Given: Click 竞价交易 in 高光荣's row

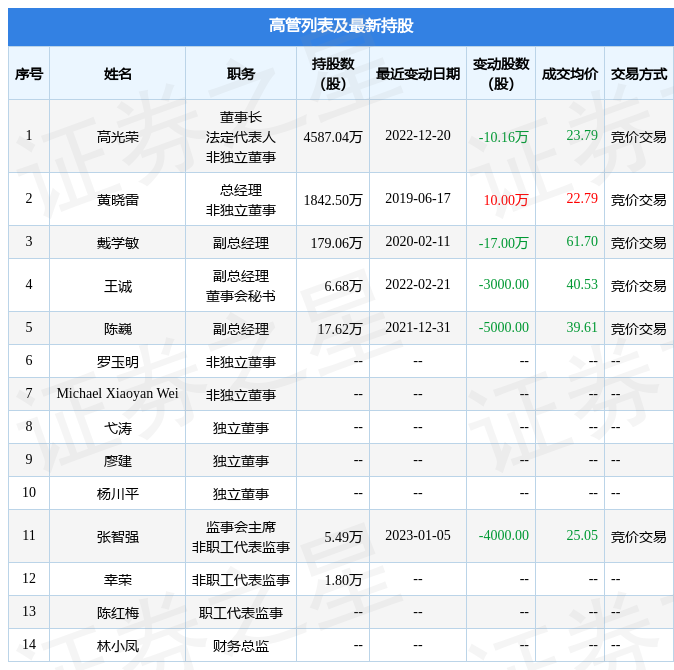Looking at the screenshot, I should click(639, 137).
